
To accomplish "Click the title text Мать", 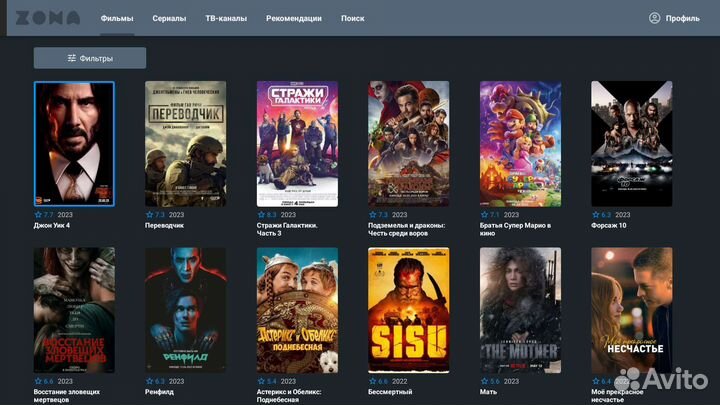I will coord(488,392).
